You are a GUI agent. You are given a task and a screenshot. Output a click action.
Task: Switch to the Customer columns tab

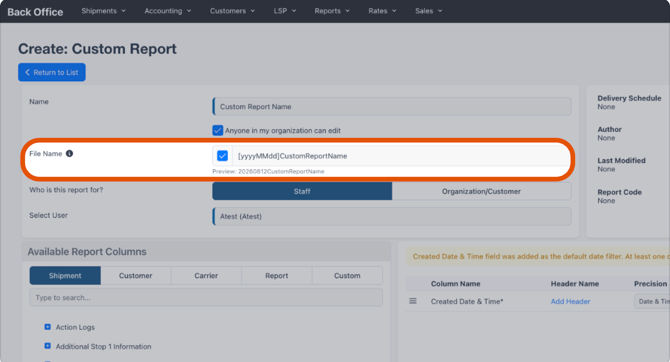[135, 276]
